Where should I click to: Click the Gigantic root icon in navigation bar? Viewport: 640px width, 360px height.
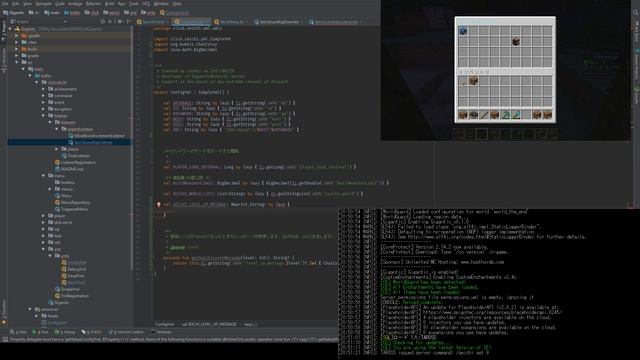6,13
